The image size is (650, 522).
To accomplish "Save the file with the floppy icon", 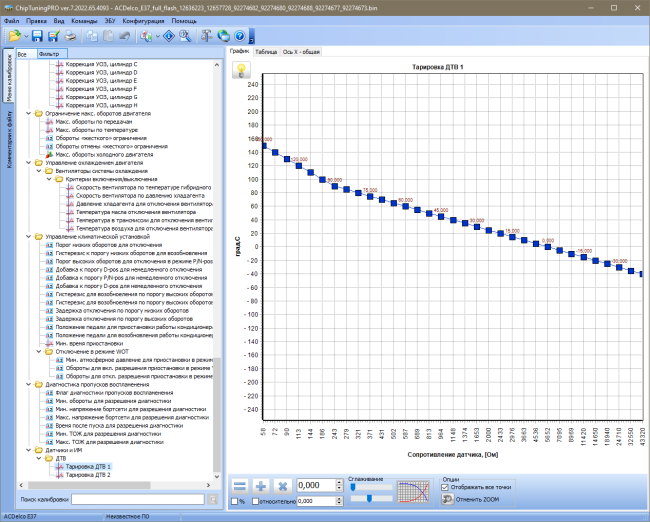I will [37, 36].
